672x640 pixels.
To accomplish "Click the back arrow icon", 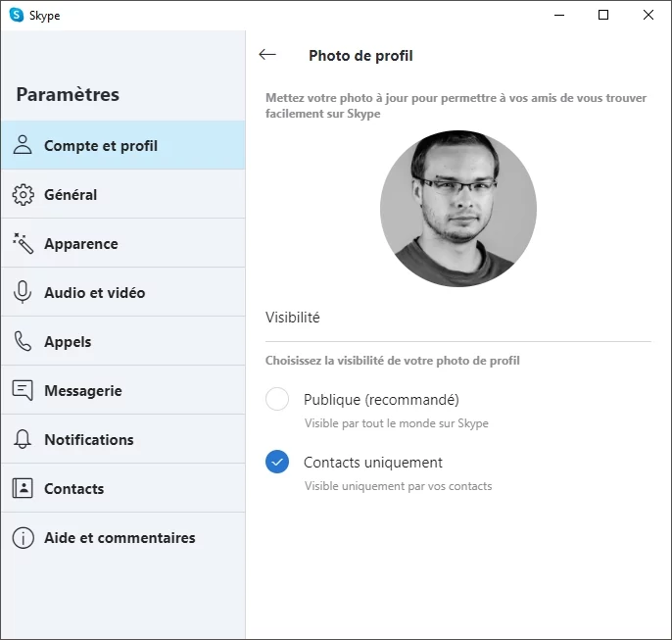I will (267, 55).
